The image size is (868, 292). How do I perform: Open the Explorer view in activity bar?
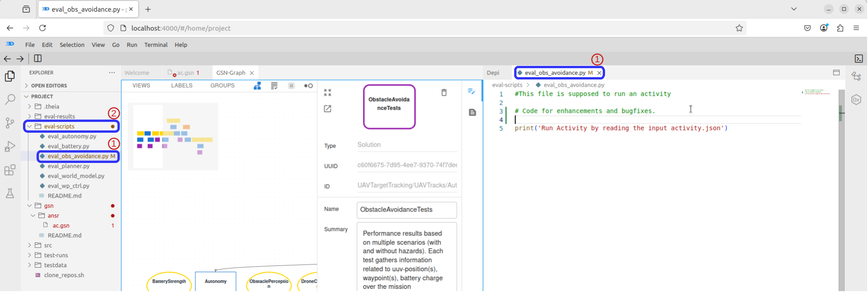pos(10,76)
